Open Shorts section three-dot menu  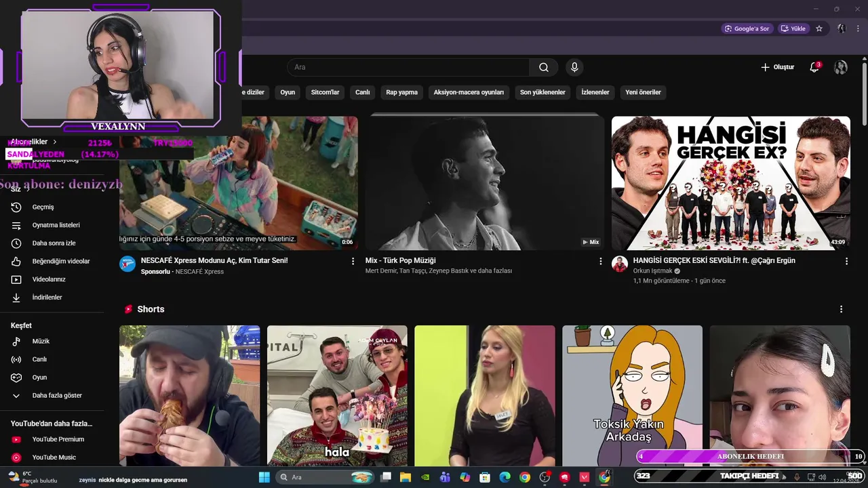coord(841,309)
